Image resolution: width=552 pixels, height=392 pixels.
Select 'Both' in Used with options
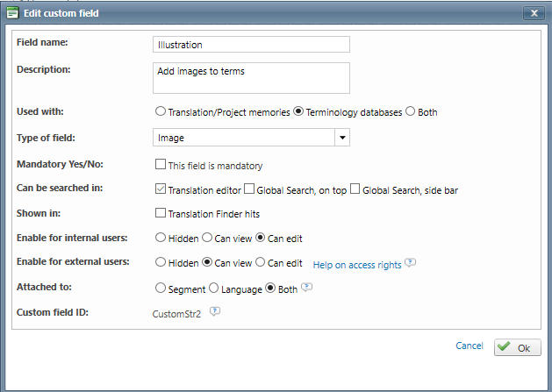411,111
